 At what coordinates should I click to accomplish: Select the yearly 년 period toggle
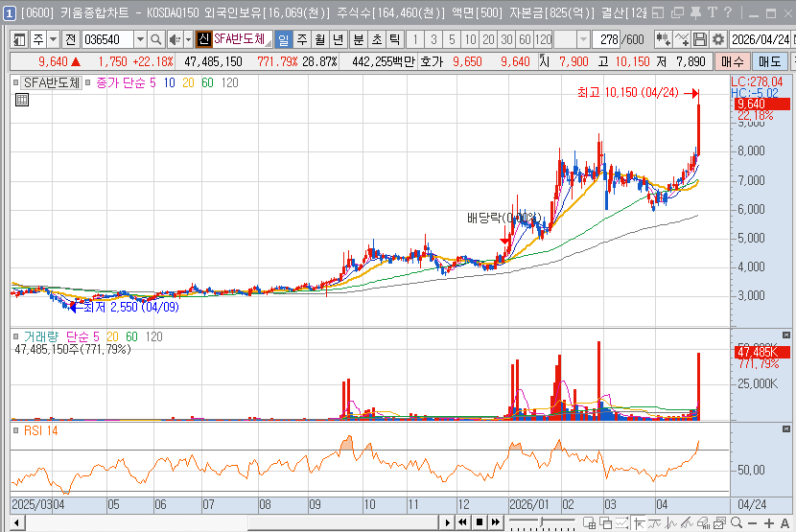(338, 39)
